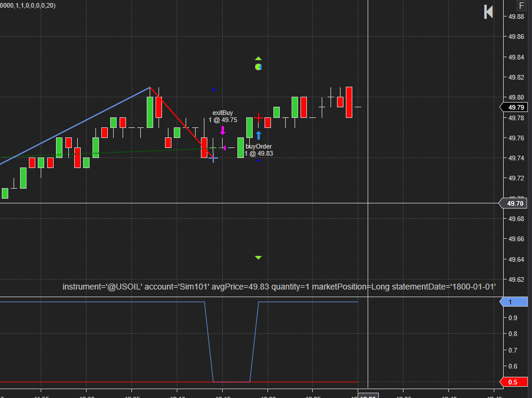Image resolution: width=532 pixels, height=398 pixels.
Task: Select the red falling trend line
Action: (x=181, y=123)
